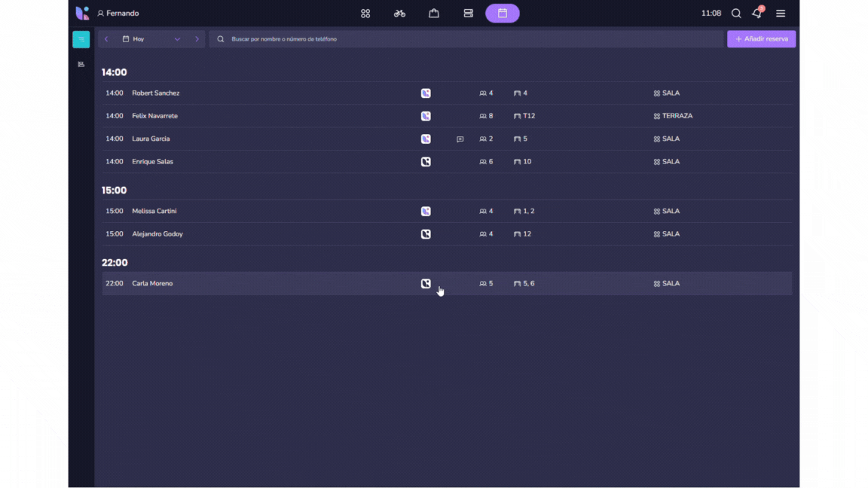
Task: Open the delivery bike tab
Action: point(399,14)
